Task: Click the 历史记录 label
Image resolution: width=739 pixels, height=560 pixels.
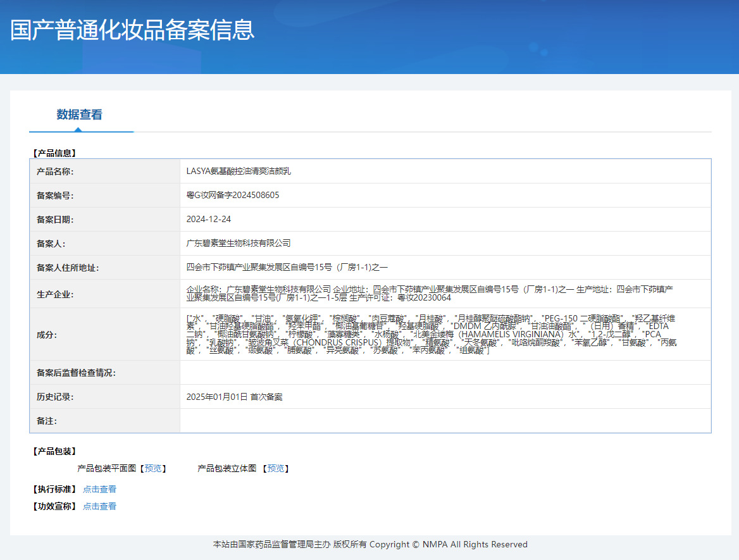Action: click(55, 397)
